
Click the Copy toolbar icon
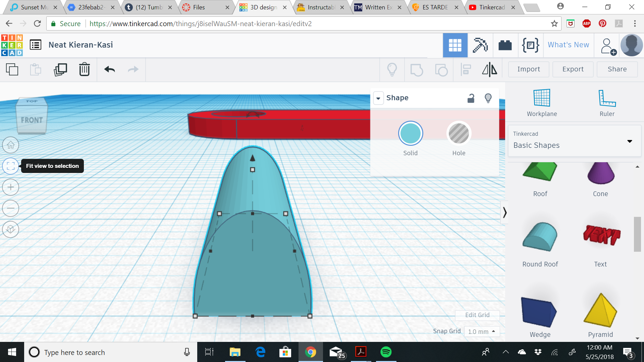[12, 69]
